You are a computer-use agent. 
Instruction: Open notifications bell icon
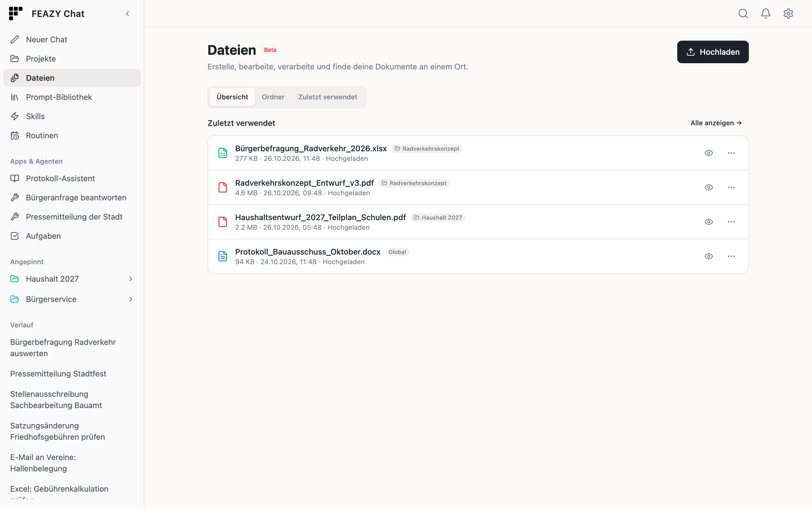pos(765,14)
